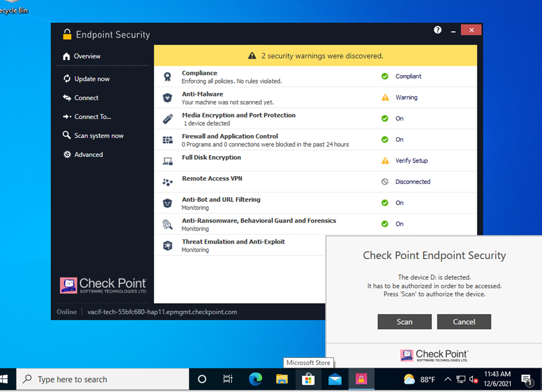Image resolution: width=542 pixels, height=392 pixels.
Task: Open the help question mark icon
Action: (x=437, y=30)
